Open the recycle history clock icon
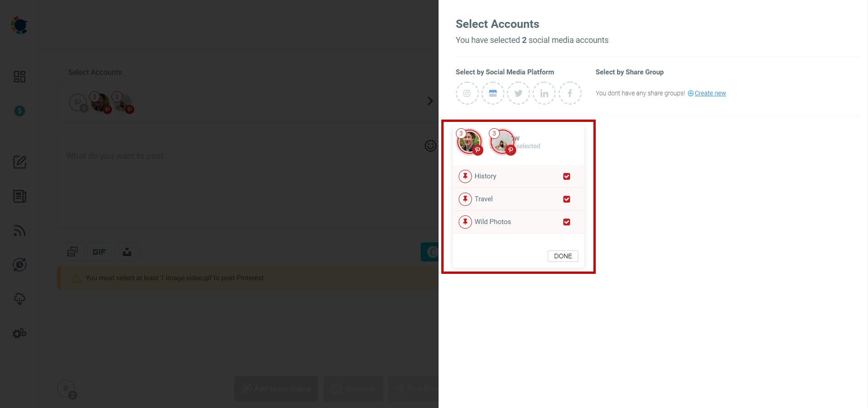Viewport: 868px width, 408px height. point(20,265)
